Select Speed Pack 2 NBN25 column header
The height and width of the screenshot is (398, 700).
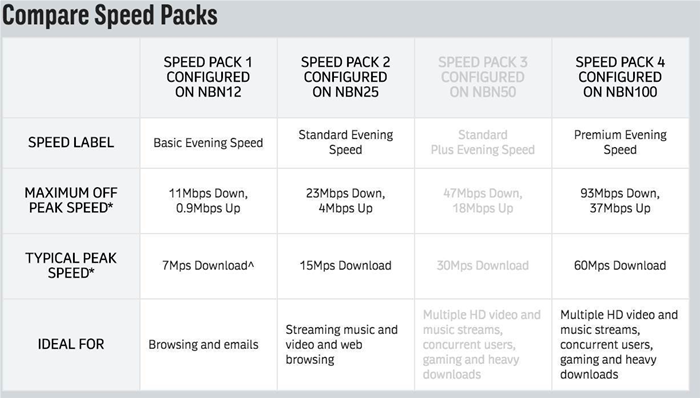pos(346,77)
